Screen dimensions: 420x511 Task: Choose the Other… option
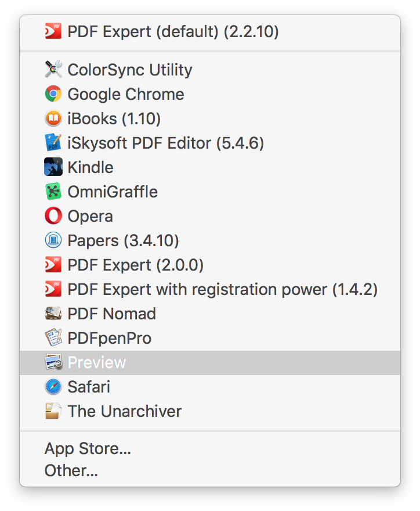[210, 470]
